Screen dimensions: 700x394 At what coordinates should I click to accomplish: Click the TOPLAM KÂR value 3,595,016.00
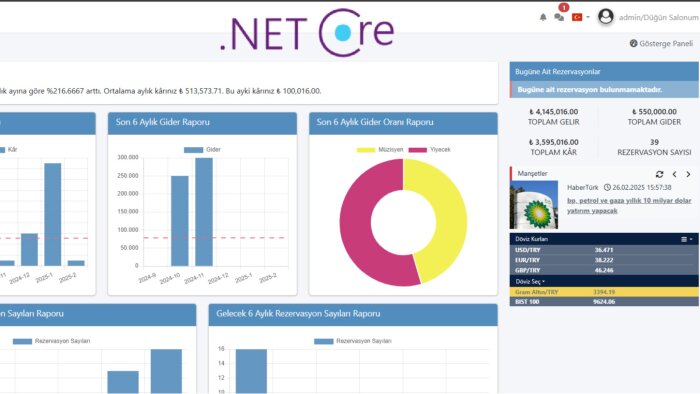[x=554, y=142]
